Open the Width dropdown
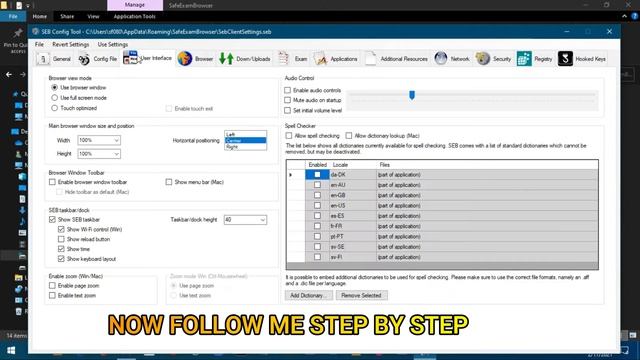Viewport: 640px width, 360px height. [x=116, y=140]
